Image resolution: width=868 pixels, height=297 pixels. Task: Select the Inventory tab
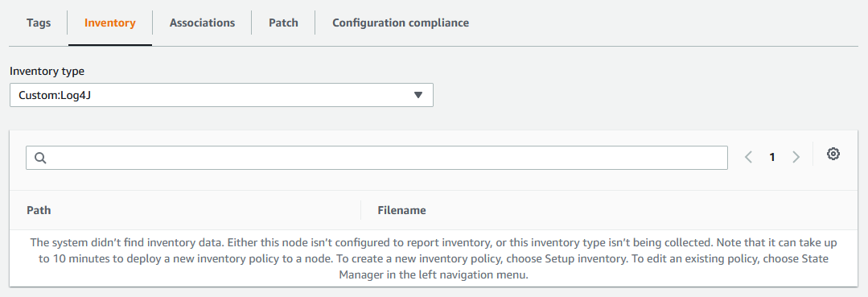[x=110, y=23]
